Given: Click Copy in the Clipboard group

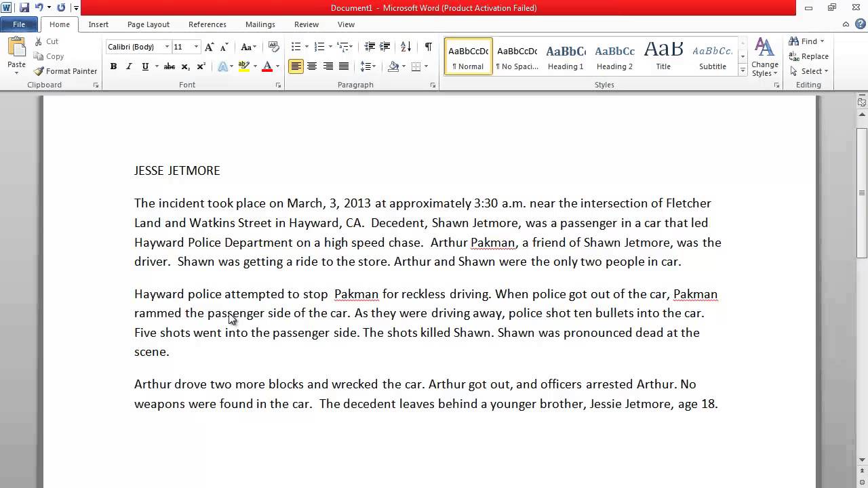Looking at the screenshot, I should 49,56.
